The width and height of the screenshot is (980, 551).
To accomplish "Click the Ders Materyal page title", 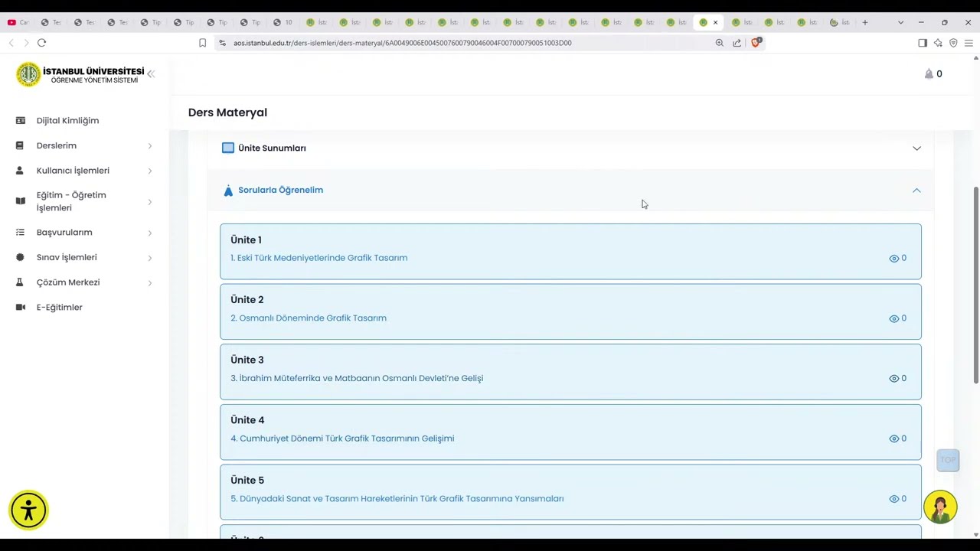I will (227, 112).
